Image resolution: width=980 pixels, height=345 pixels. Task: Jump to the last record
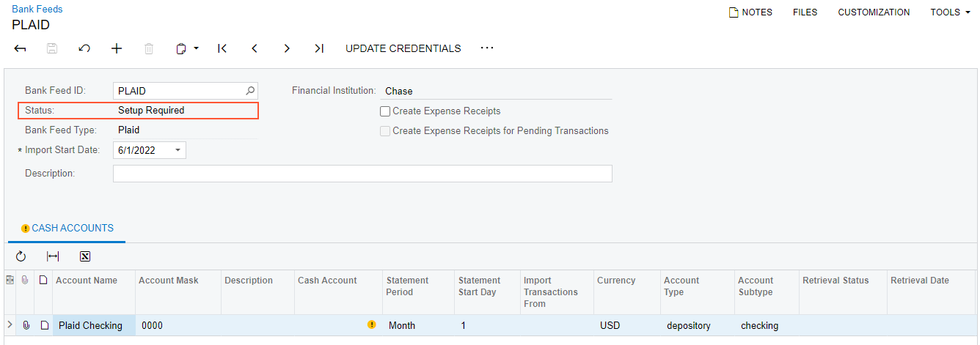[x=319, y=48]
